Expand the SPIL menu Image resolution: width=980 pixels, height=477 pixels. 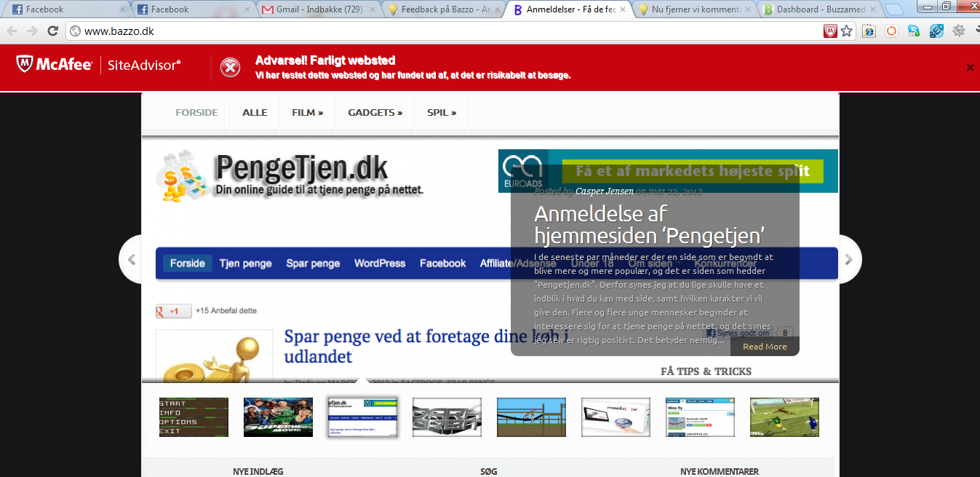pos(442,113)
